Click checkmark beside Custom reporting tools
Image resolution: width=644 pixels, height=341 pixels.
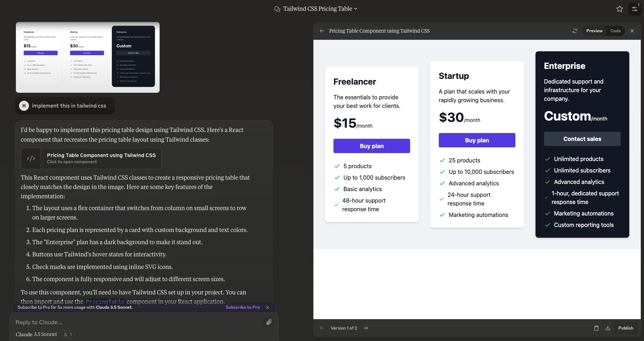548,225
